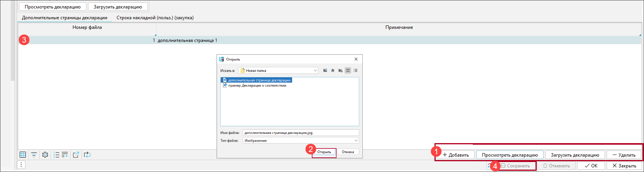
Task: Click the table grid view icon
Action: tap(23, 155)
